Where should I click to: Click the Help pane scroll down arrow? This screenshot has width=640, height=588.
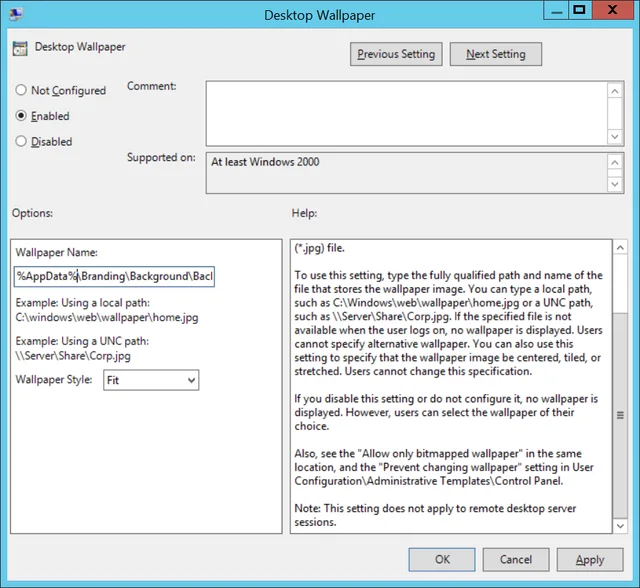pos(620,526)
